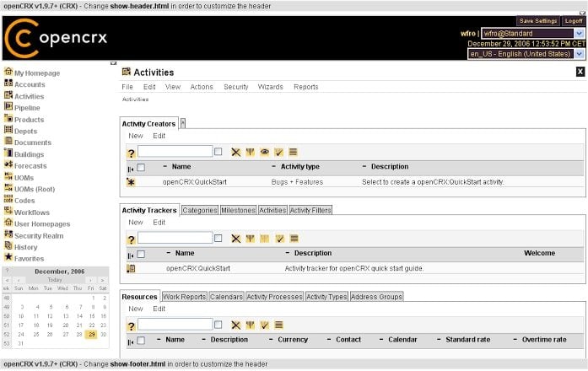
Task: Open History in the sidebar
Action: coord(25,247)
